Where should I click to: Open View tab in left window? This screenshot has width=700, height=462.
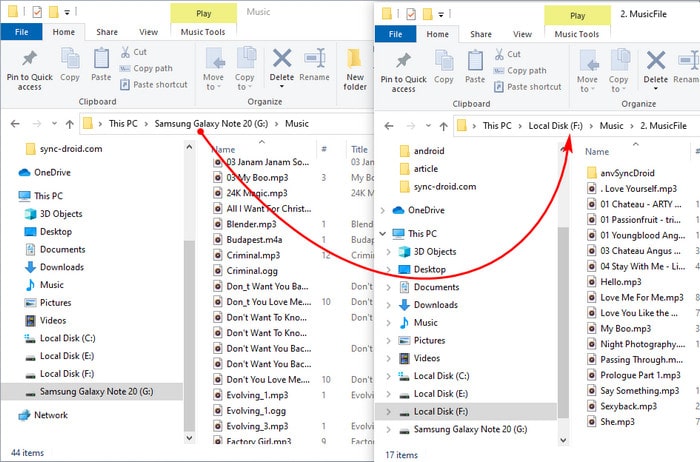(x=148, y=32)
